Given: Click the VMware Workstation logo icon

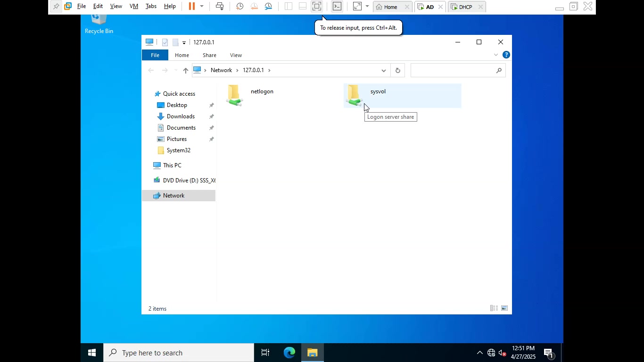Looking at the screenshot, I should tap(68, 7).
